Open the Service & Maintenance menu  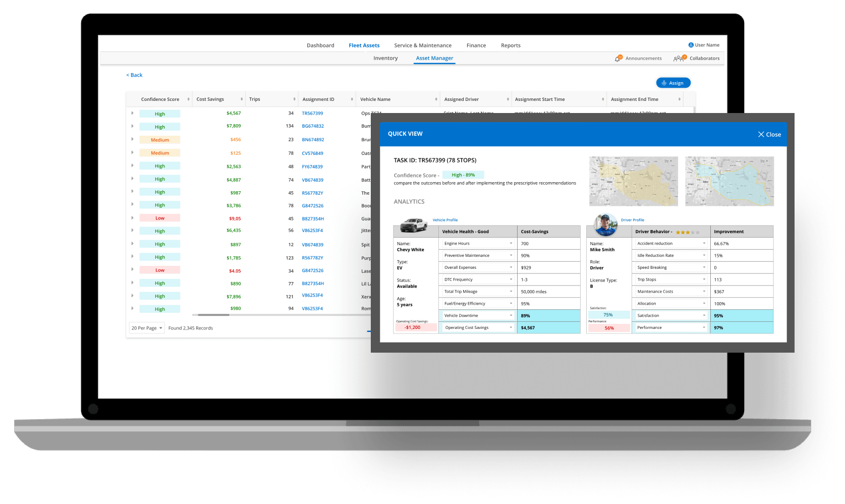click(423, 45)
